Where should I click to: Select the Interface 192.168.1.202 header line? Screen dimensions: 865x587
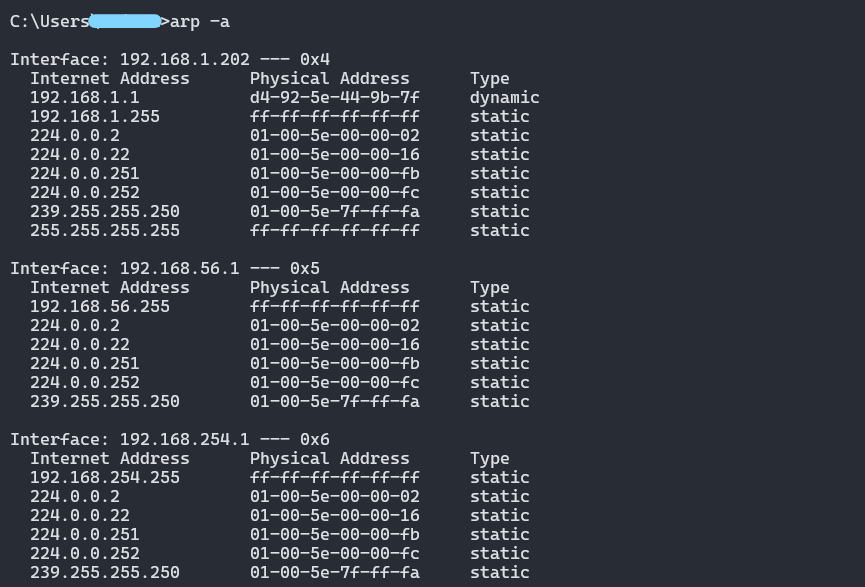click(x=170, y=59)
